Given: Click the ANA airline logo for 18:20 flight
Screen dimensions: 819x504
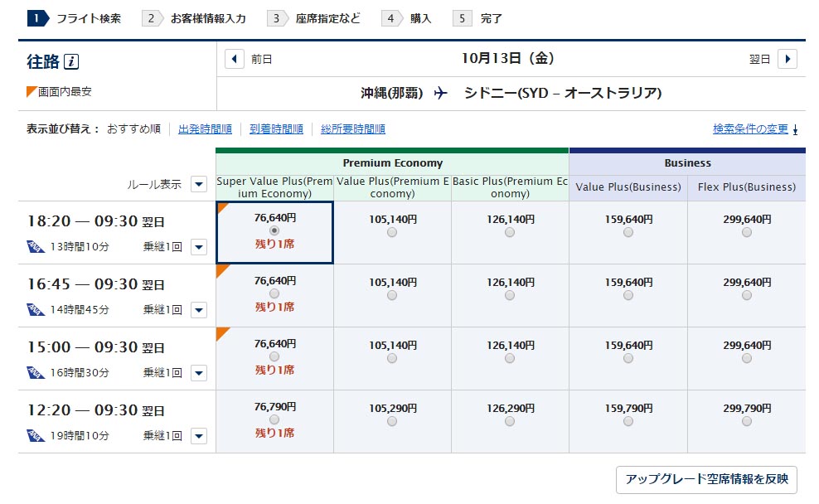Looking at the screenshot, I should coord(36,246).
